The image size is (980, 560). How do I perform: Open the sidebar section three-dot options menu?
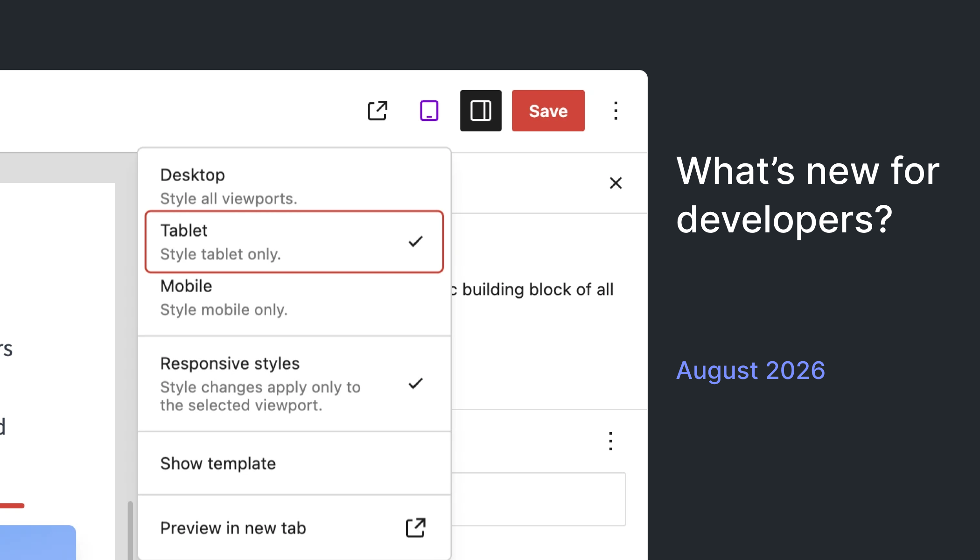[610, 441]
